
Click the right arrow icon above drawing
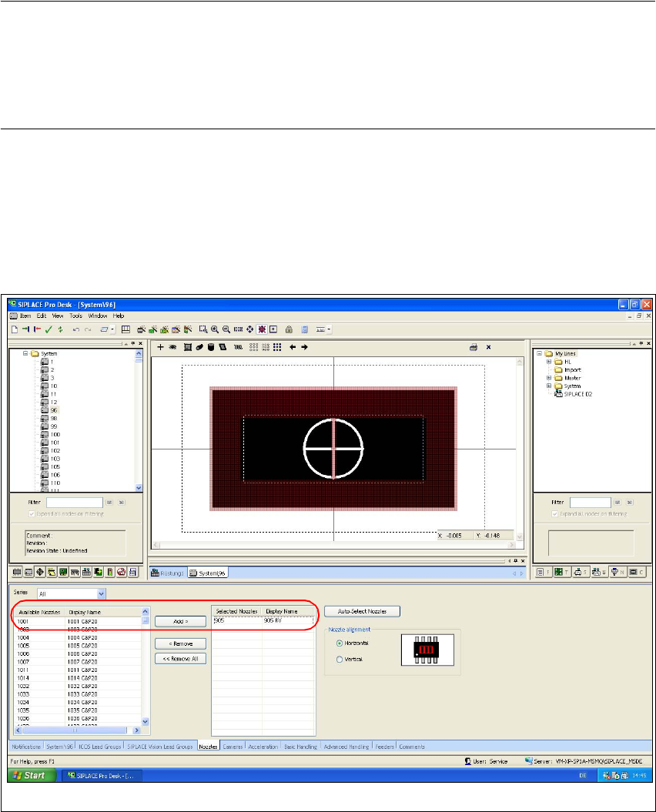pos(304,347)
